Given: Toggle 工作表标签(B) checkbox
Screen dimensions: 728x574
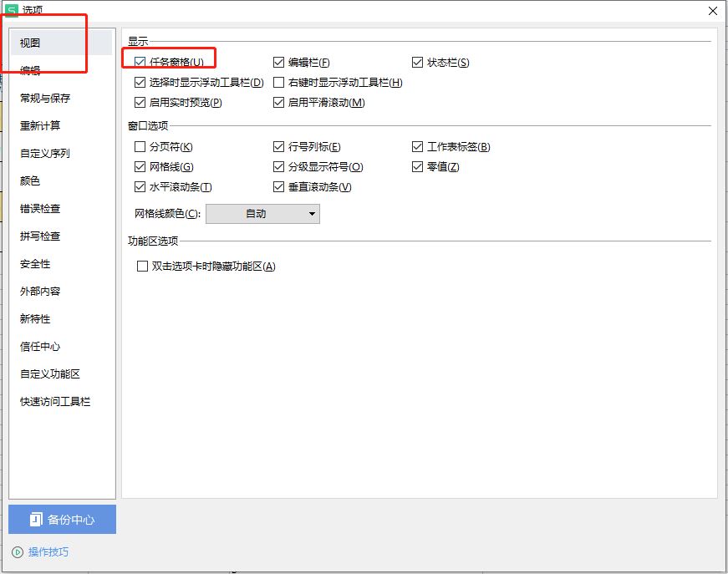Looking at the screenshot, I should point(417,146).
